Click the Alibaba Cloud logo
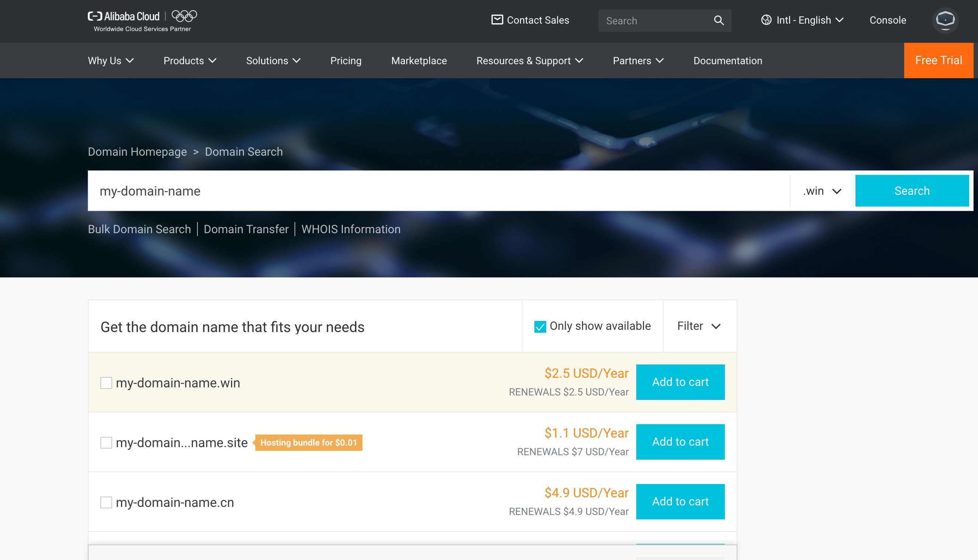The width and height of the screenshot is (978, 560). (x=124, y=17)
